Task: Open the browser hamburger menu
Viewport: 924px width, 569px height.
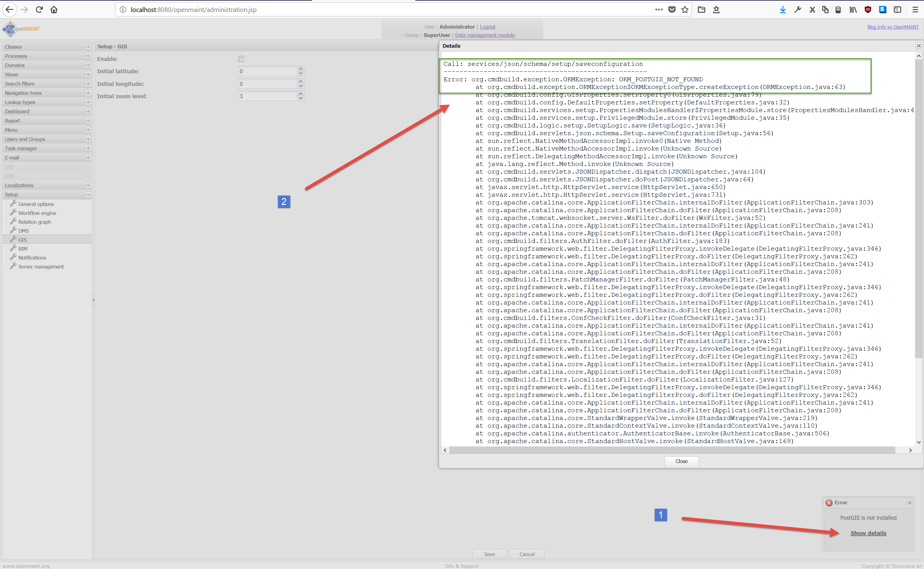Action: coord(915,10)
